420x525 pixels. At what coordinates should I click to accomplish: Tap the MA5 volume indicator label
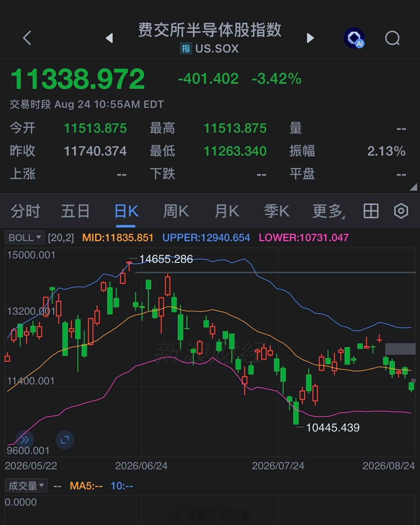(x=86, y=486)
